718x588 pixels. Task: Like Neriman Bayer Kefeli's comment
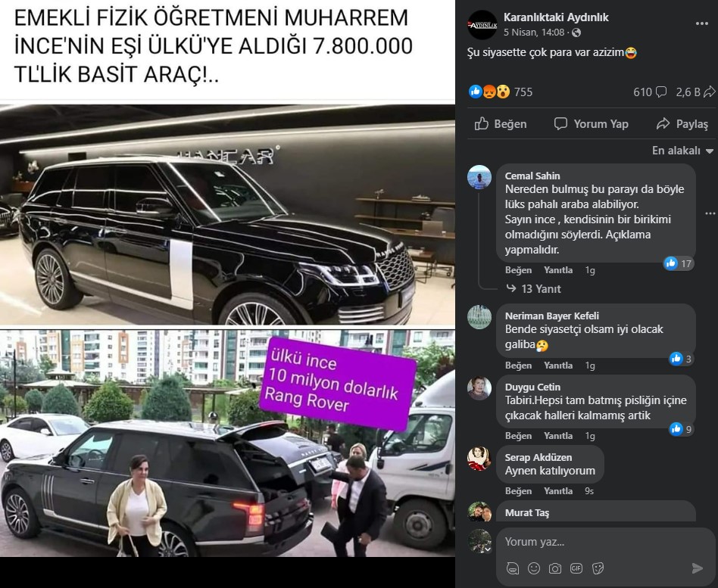[x=518, y=366]
